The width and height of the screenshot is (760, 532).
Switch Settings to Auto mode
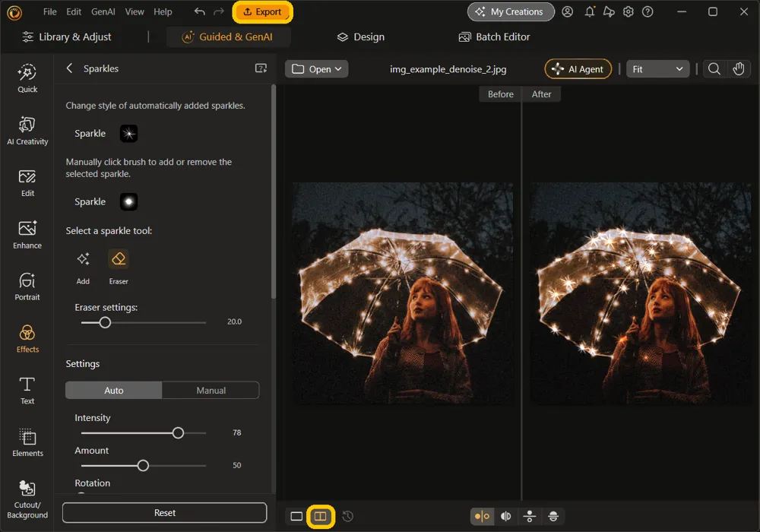coord(114,390)
